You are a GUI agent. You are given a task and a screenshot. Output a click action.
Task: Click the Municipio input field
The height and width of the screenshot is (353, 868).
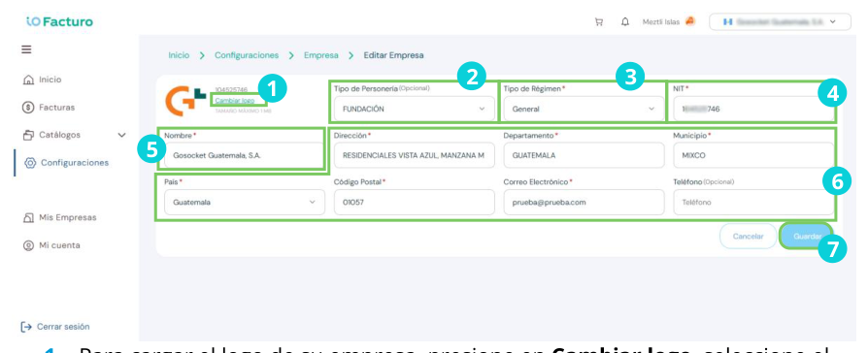coord(752,155)
